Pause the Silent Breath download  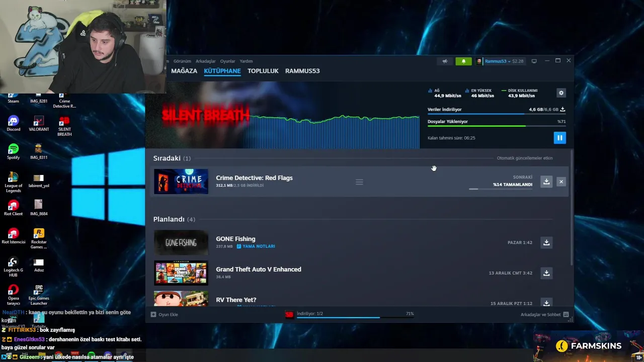click(x=559, y=138)
